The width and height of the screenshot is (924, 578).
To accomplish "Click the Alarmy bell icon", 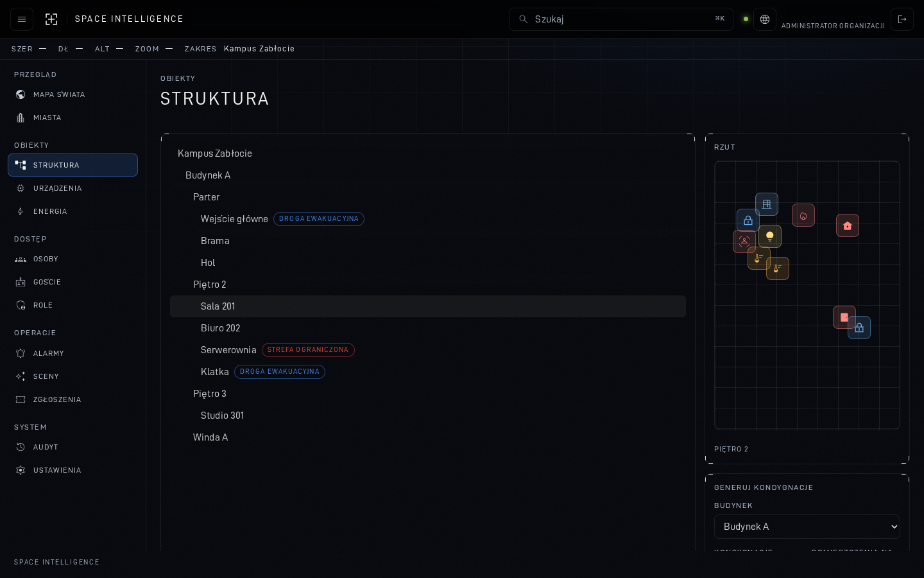I will [x=21, y=353].
